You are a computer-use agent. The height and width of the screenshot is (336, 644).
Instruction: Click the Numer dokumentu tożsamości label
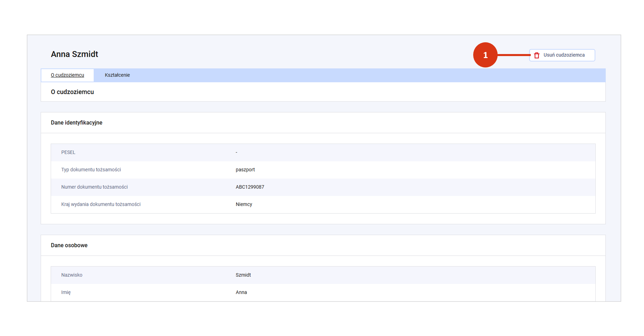tap(94, 187)
